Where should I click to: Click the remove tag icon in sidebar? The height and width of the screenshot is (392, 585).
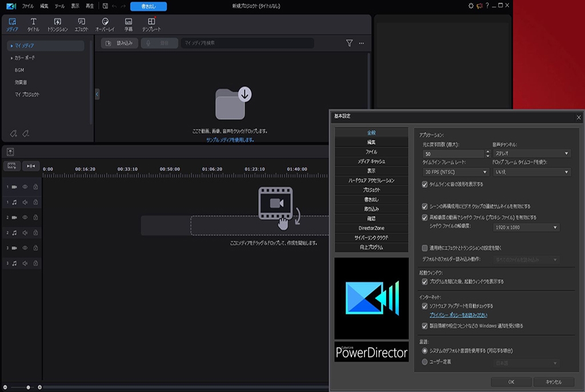[x=26, y=133]
